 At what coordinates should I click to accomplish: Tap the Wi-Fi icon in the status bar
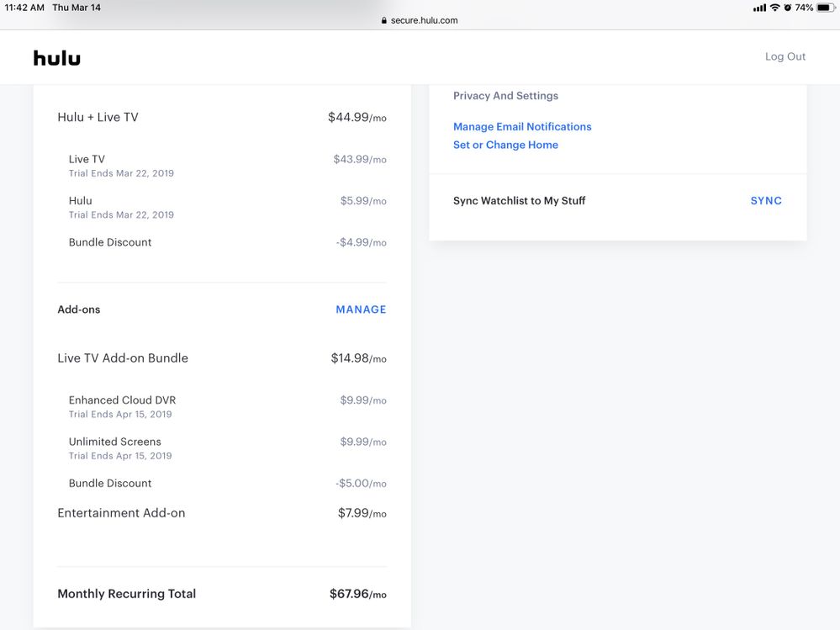pos(774,8)
